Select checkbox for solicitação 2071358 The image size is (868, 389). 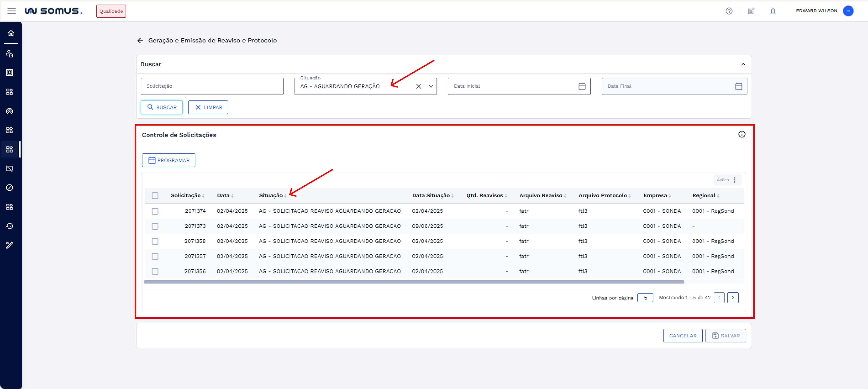pos(155,241)
